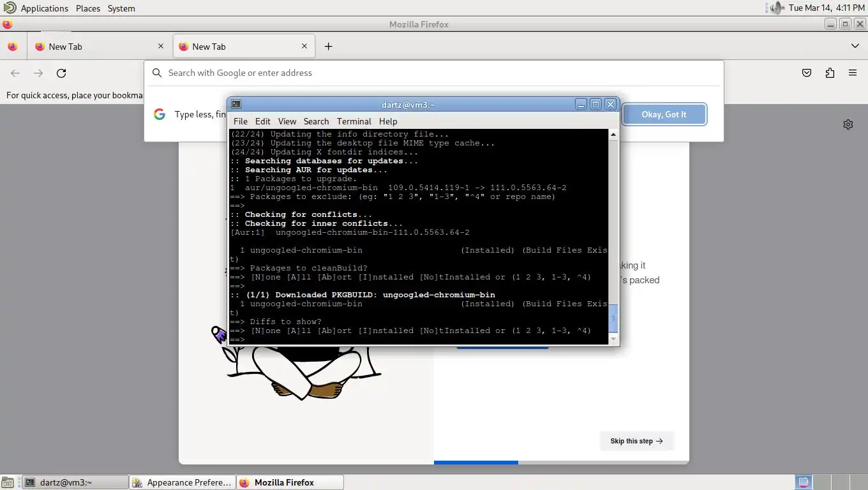Open a new tab with plus button
Screen dimensions: 868x490
pyautogui.click(x=328, y=46)
